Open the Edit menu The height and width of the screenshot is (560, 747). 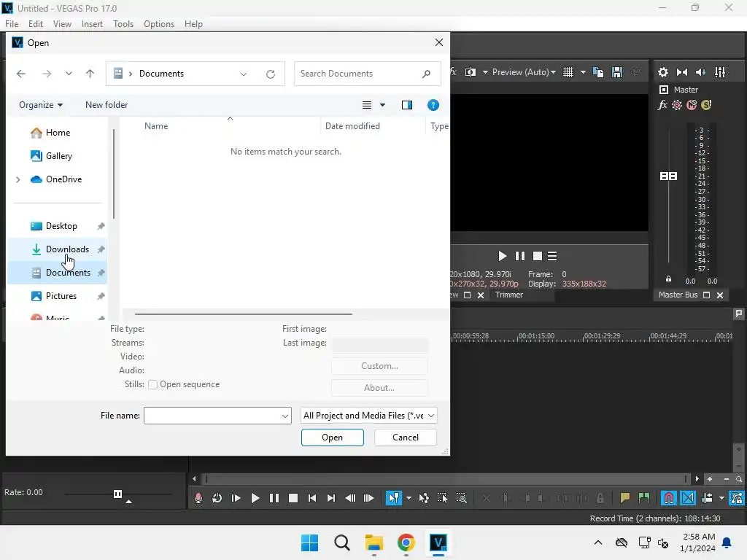pyautogui.click(x=36, y=24)
